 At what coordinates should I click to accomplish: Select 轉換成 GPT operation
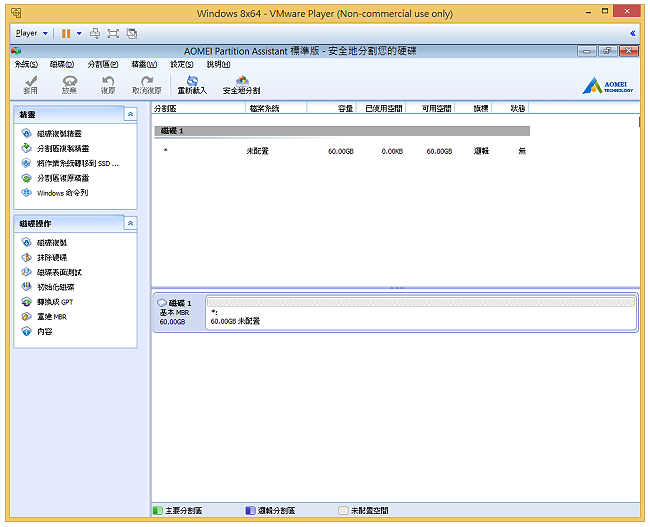[55, 302]
